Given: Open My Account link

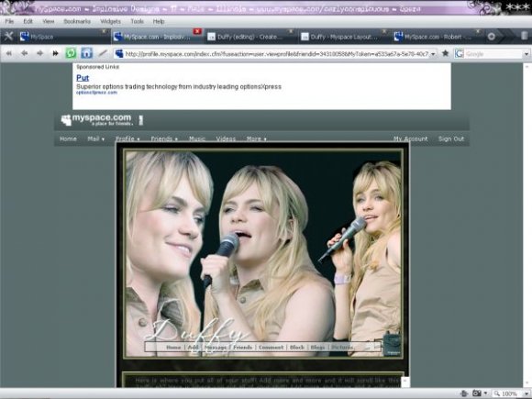Looking at the screenshot, I should (x=410, y=139).
